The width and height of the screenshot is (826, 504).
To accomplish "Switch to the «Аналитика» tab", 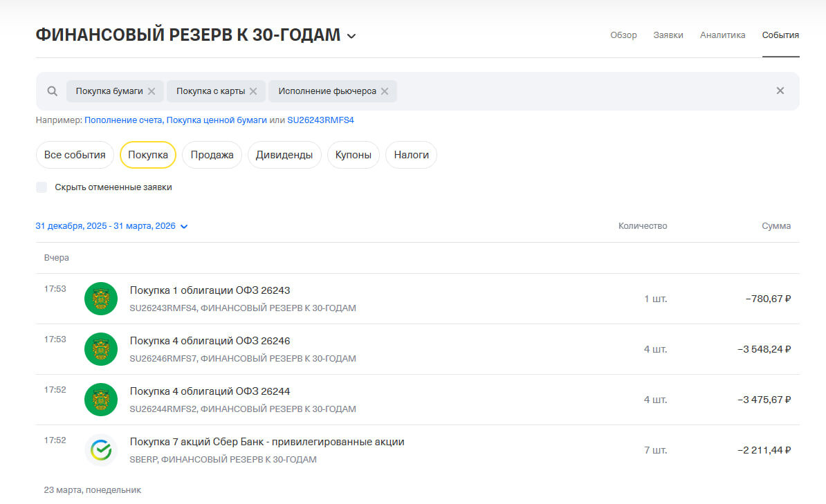I will tap(722, 35).
